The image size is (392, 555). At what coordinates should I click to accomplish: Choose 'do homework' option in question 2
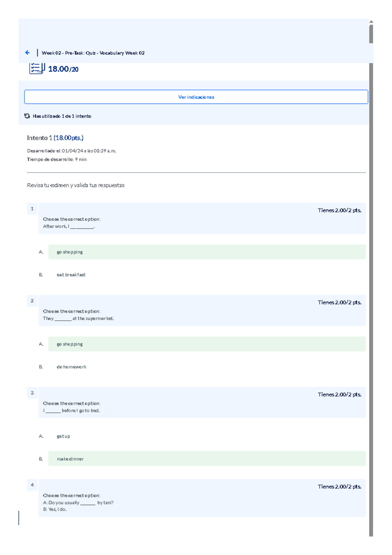72,367
